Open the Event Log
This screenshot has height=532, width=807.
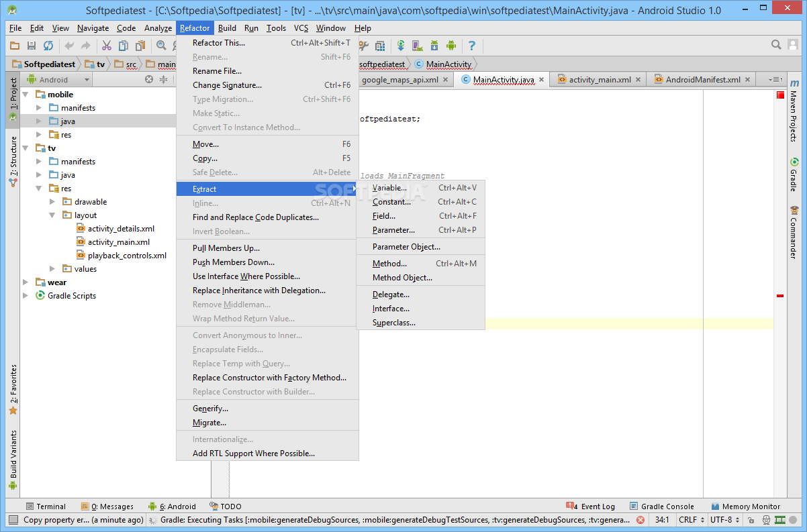click(x=590, y=507)
